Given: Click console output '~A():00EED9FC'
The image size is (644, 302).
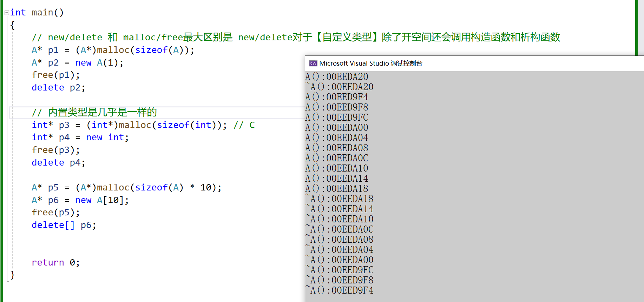Looking at the screenshot, I should (x=339, y=270).
